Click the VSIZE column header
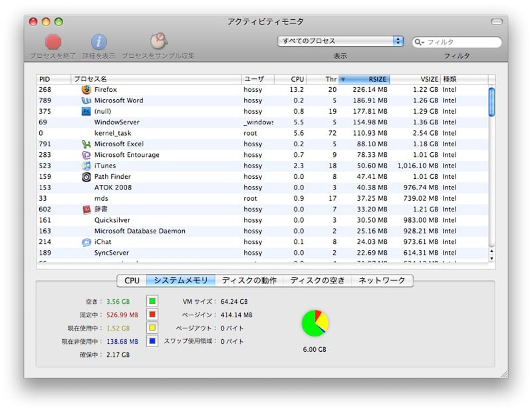The width and height of the screenshot is (532, 411). click(416, 79)
